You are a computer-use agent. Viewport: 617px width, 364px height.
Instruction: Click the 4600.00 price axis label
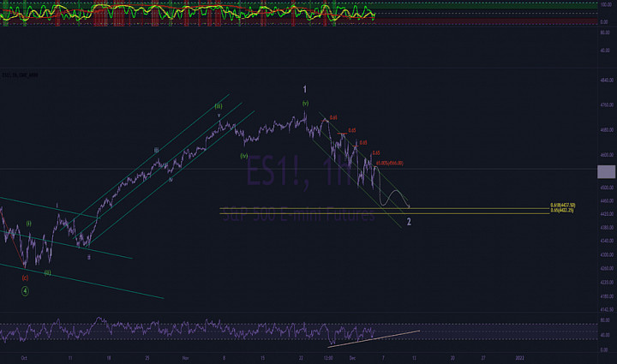(x=607, y=155)
